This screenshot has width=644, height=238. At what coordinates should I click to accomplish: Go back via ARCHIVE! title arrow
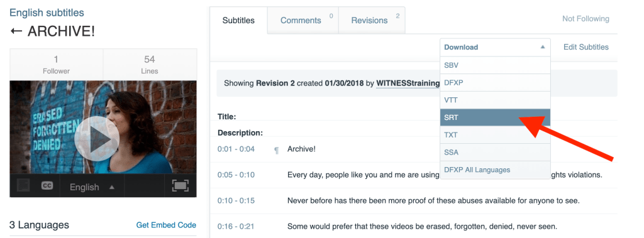pos(16,31)
